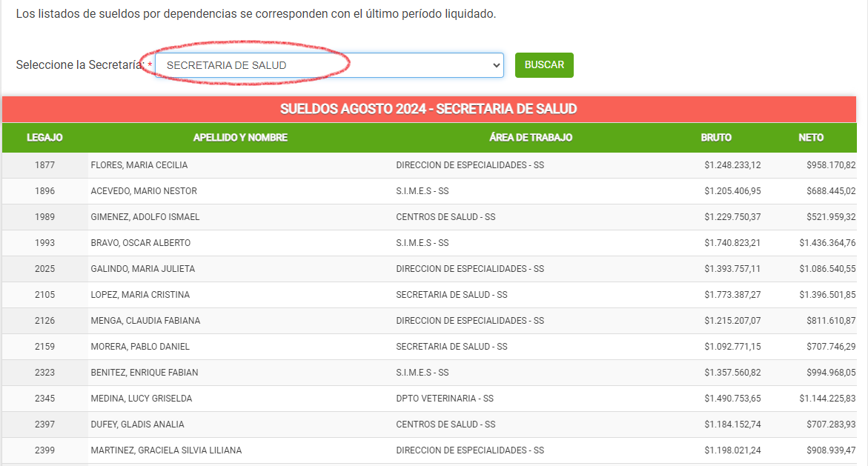Click Bravo, Oscar Alberto's net salary value

coord(827,243)
